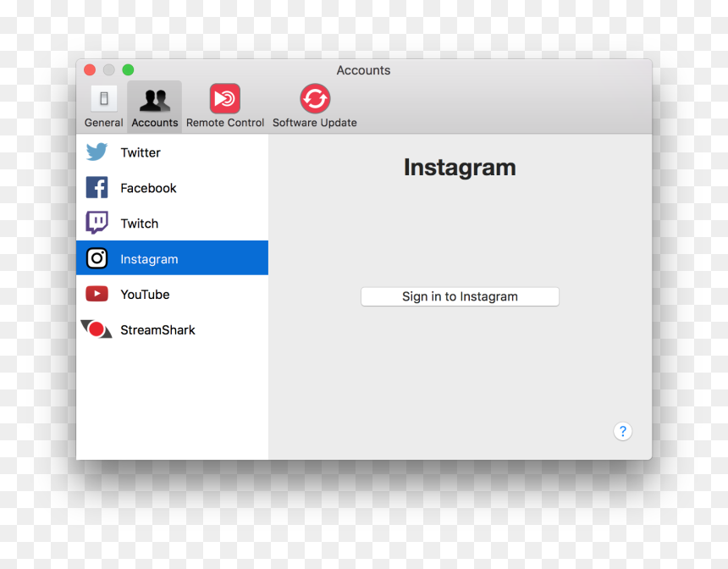
Task: Click the green zoom window button
Action: click(128, 69)
